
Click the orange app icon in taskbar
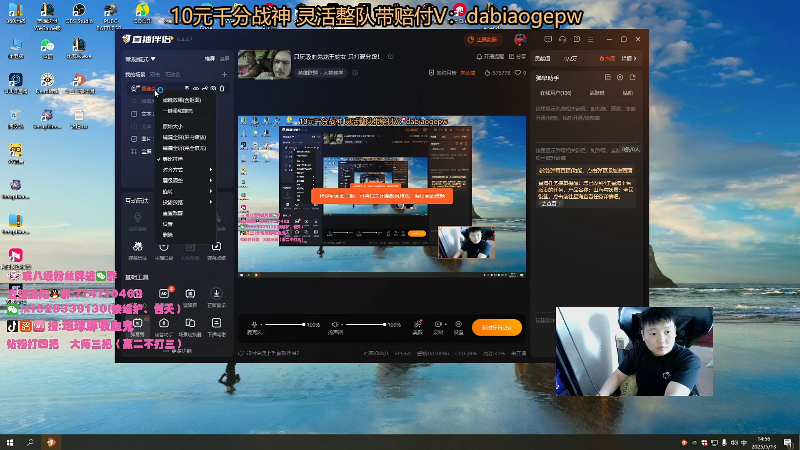pos(51,442)
